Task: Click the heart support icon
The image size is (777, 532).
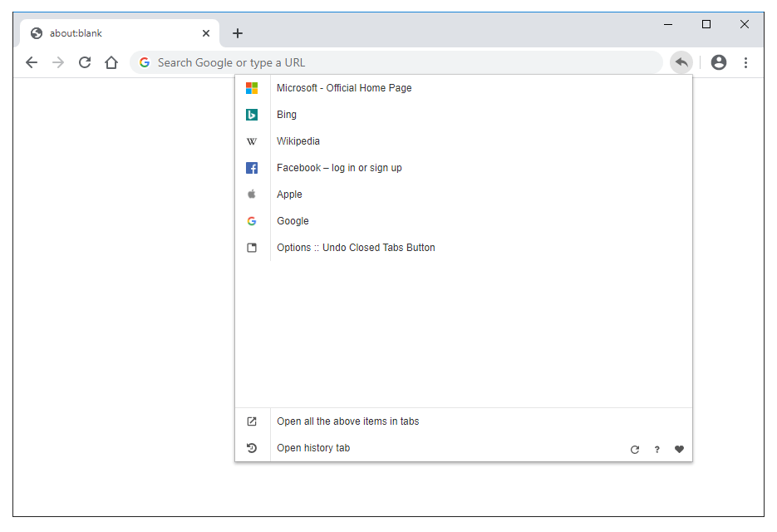Action: [x=680, y=449]
